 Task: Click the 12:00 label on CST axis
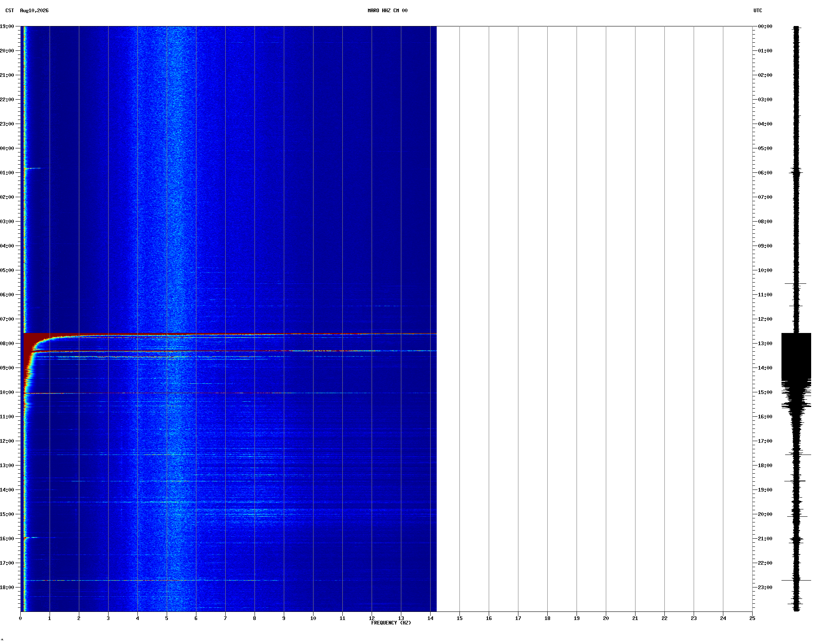click(7, 441)
